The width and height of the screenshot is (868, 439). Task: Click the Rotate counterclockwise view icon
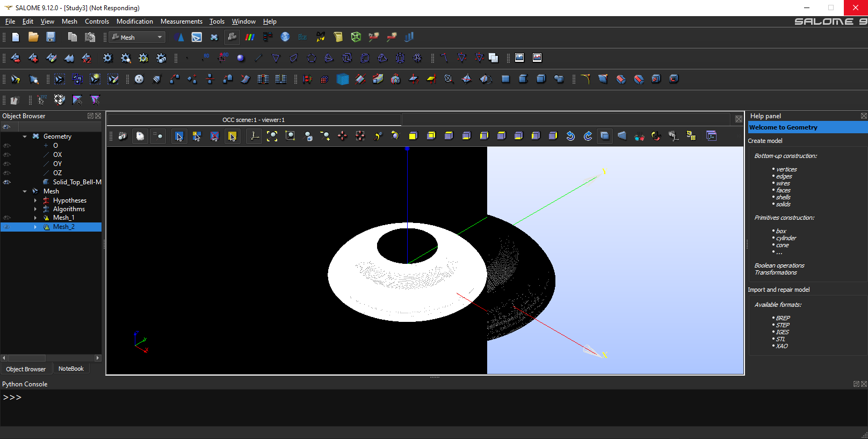[x=570, y=136]
